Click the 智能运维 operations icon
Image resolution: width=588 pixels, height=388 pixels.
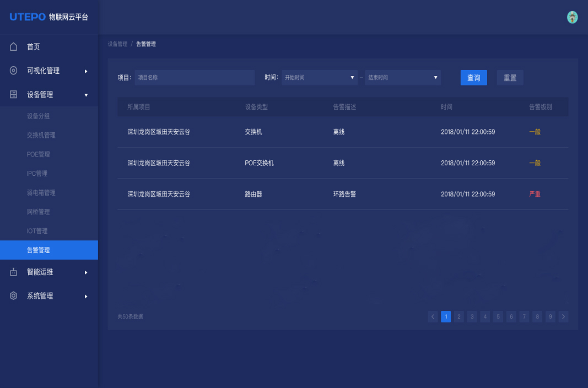(x=13, y=272)
